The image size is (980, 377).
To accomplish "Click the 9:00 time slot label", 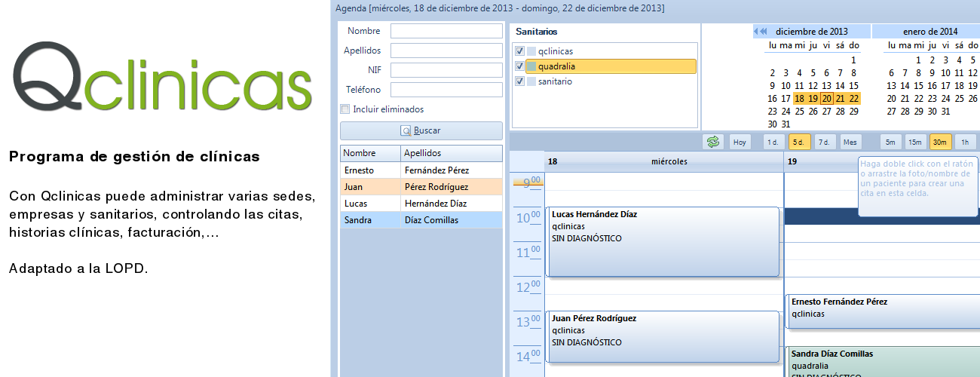I will [x=528, y=182].
